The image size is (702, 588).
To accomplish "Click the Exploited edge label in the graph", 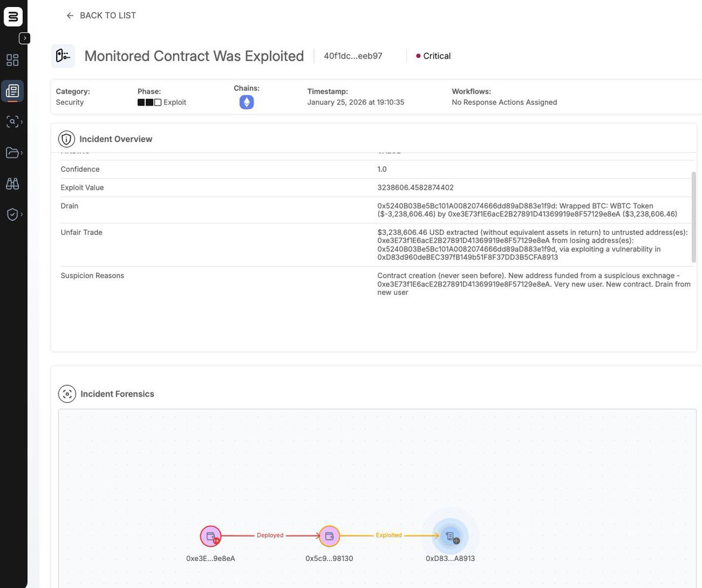I will (389, 535).
